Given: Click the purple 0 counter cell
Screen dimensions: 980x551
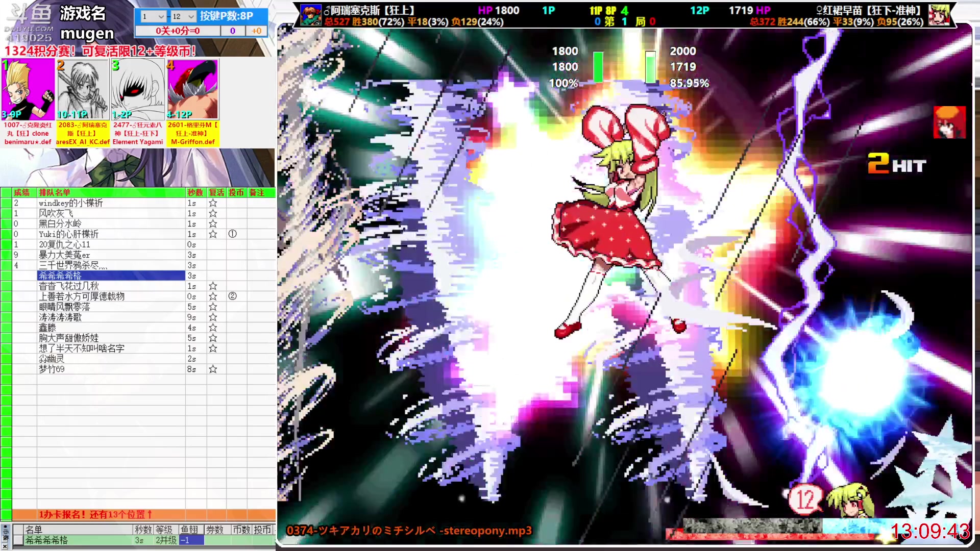Looking at the screenshot, I should pos(233,31).
